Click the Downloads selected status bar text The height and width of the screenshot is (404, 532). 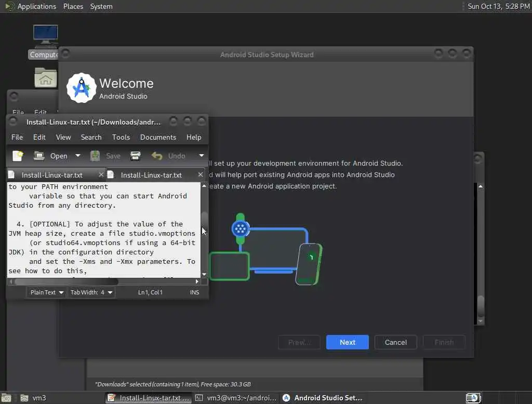coord(172,384)
